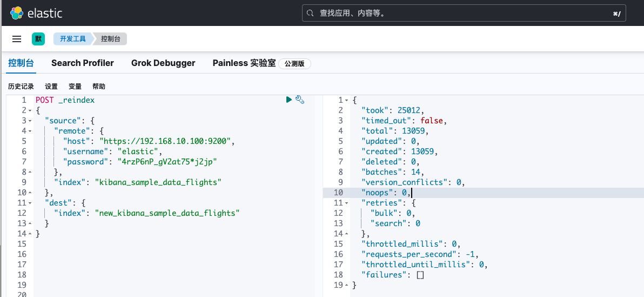Click the POST _reindex request line
This screenshot has height=297, width=644.
pyautogui.click(x=65, y=100)
